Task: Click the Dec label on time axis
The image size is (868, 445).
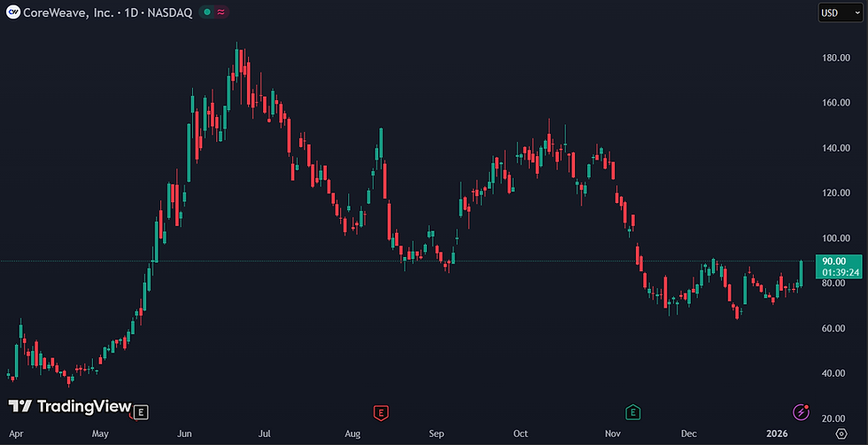Action: [689, 433]
